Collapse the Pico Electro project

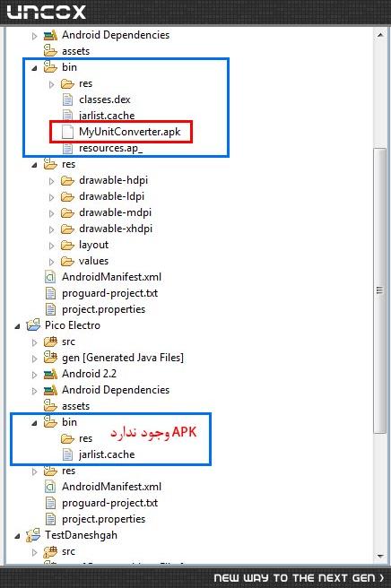[17, 326]
